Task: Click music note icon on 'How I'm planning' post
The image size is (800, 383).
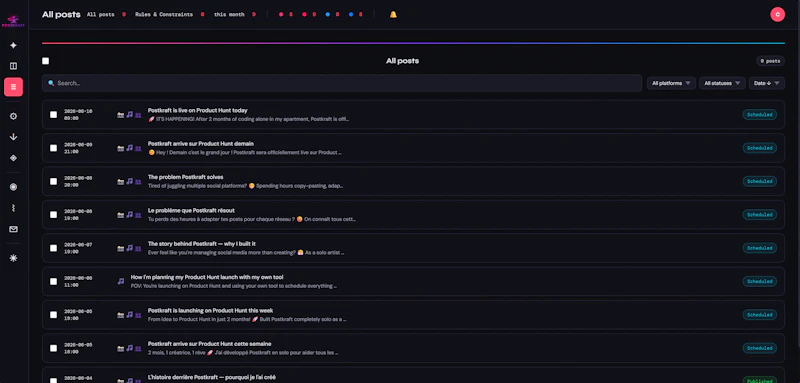Action: click(x=120, y=281)
